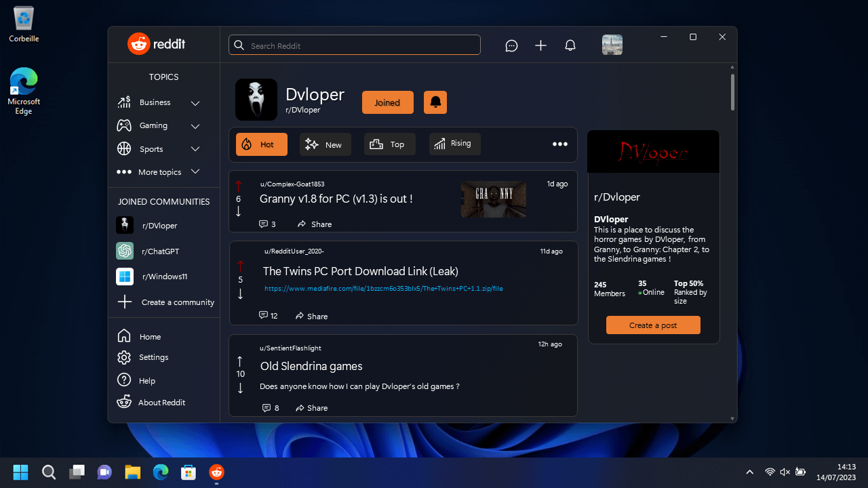
Task: Open About Reddit in sidebar
Action: pyautogui.click(x=151, y=402)
